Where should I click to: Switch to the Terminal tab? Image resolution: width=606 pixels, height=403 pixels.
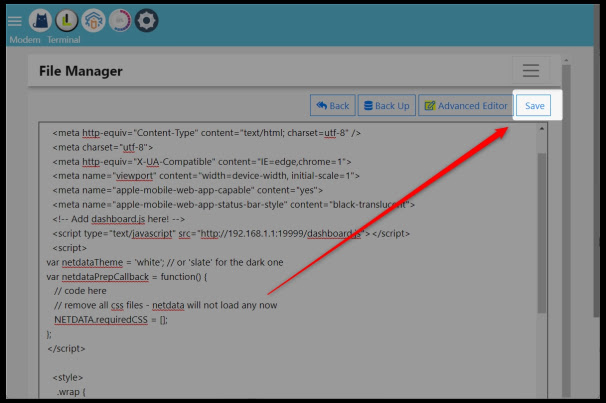(x=64, y=39)
